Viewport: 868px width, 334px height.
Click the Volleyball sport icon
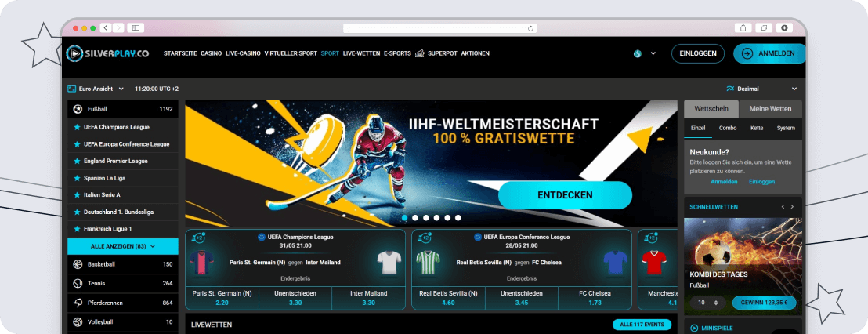[x=78, y=321]
